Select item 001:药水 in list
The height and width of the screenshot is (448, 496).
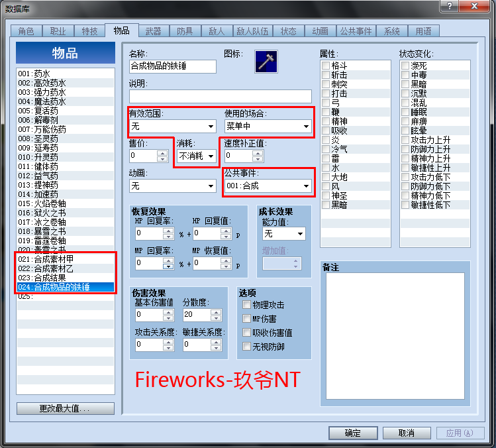66,74
